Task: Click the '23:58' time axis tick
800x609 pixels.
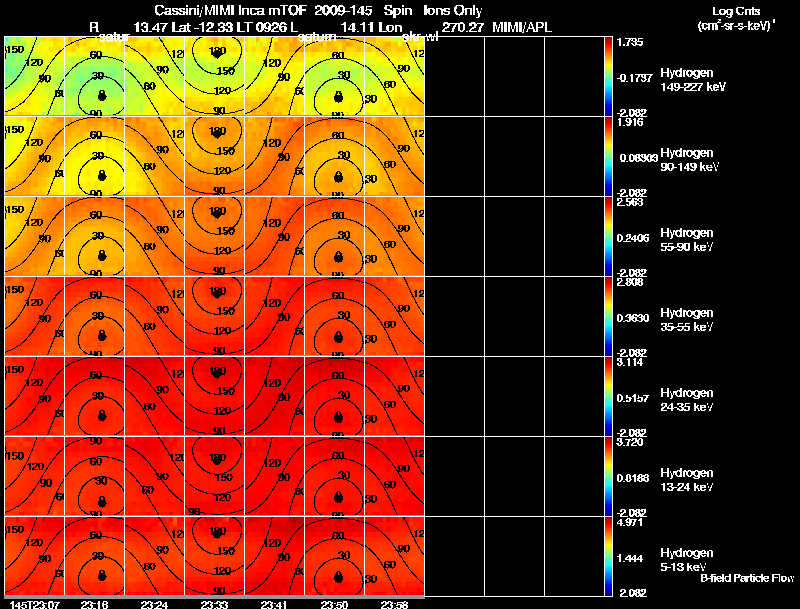Action: tap(394, 604)
